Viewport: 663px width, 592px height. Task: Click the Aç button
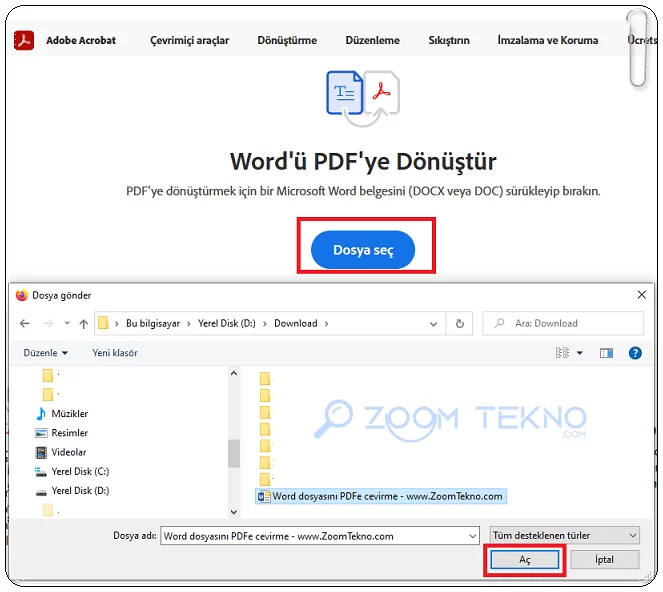point(524,560)
